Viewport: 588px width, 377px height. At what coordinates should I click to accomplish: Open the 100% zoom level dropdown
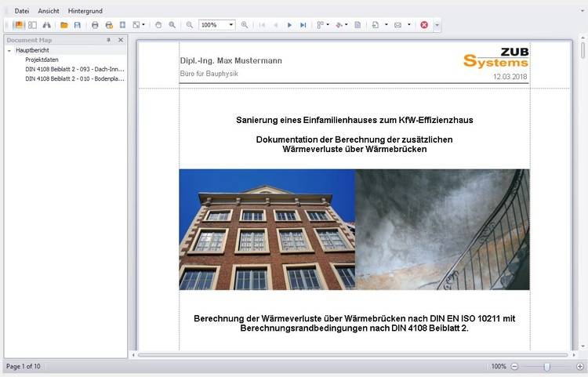pos(231,25)
